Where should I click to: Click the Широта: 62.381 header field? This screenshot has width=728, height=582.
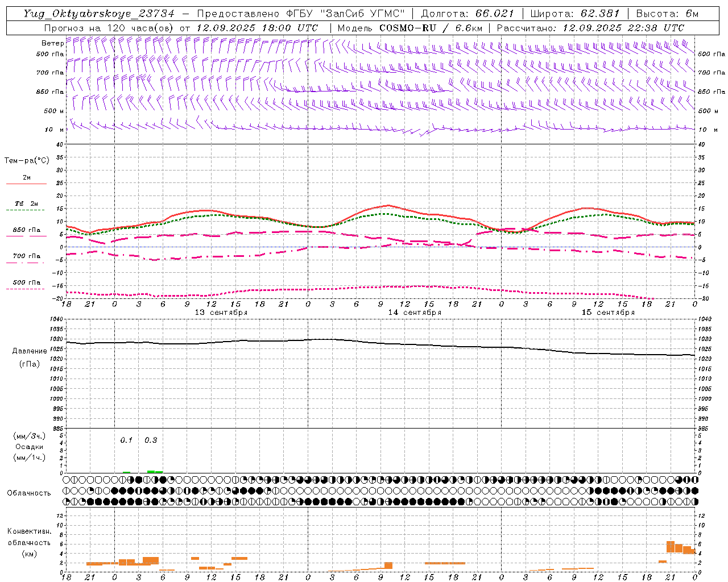tap(575, 14)
